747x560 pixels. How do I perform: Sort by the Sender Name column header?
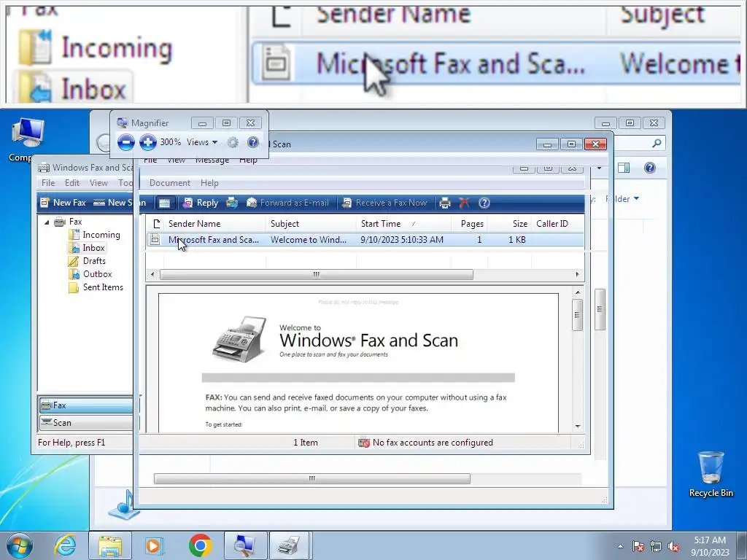coord(214,224)
